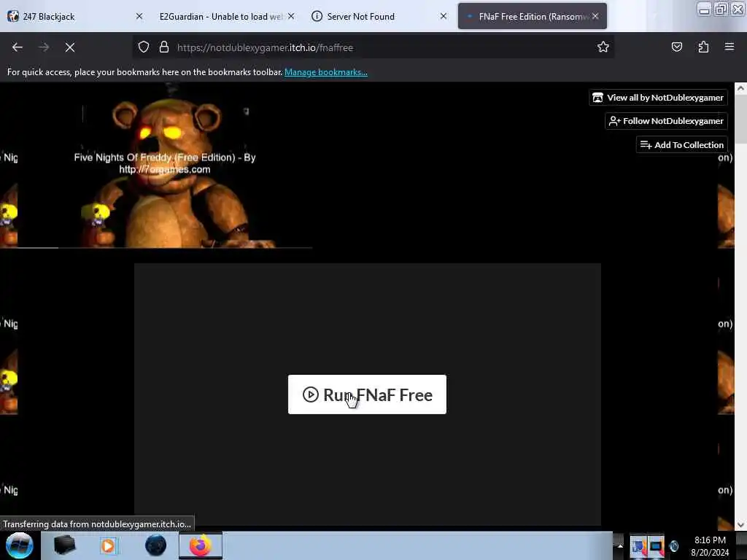Viewport: 747px width, 560px height.
Task: Click the site security padlock icon
Action: click(164, 47)
